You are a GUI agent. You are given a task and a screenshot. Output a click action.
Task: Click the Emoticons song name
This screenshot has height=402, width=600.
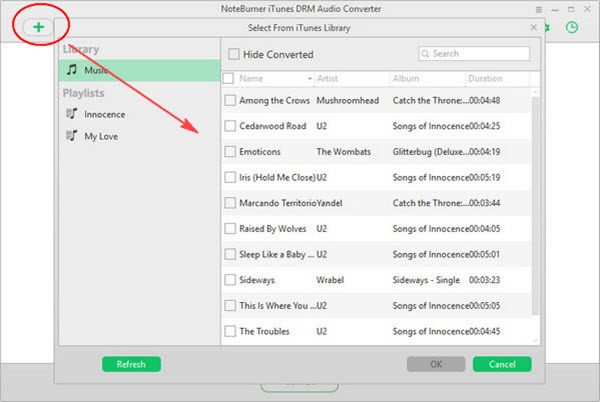[260, 152]
